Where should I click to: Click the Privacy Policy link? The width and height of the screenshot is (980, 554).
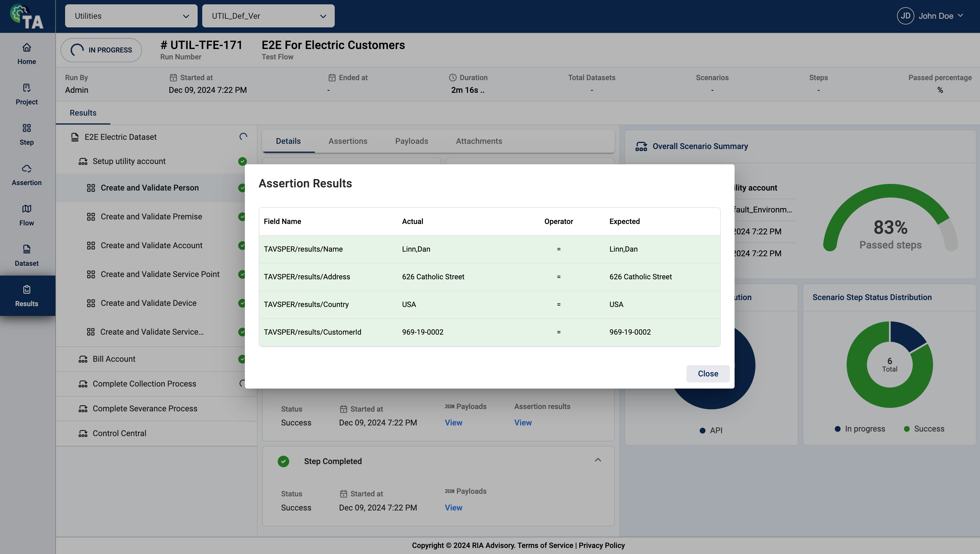click(601, 546)
